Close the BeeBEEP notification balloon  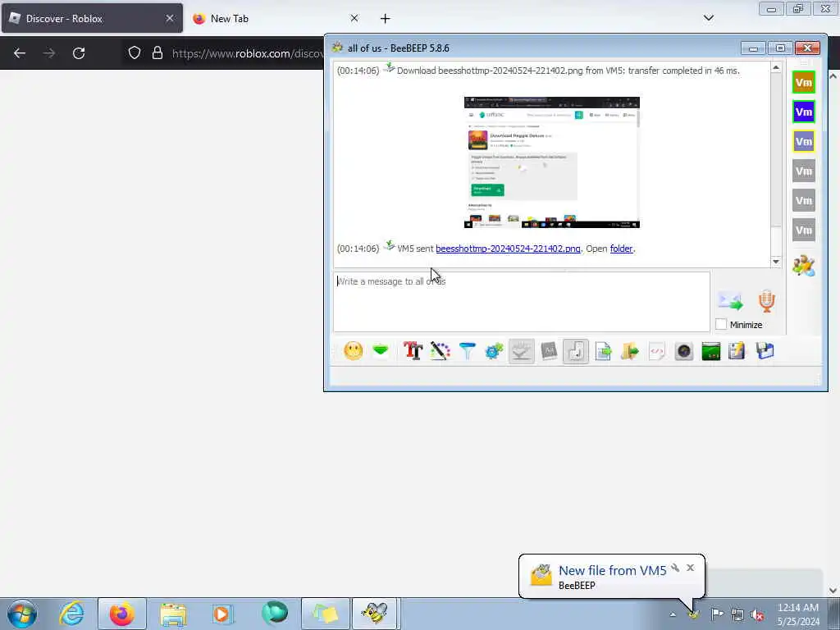(x=690, y=568)
